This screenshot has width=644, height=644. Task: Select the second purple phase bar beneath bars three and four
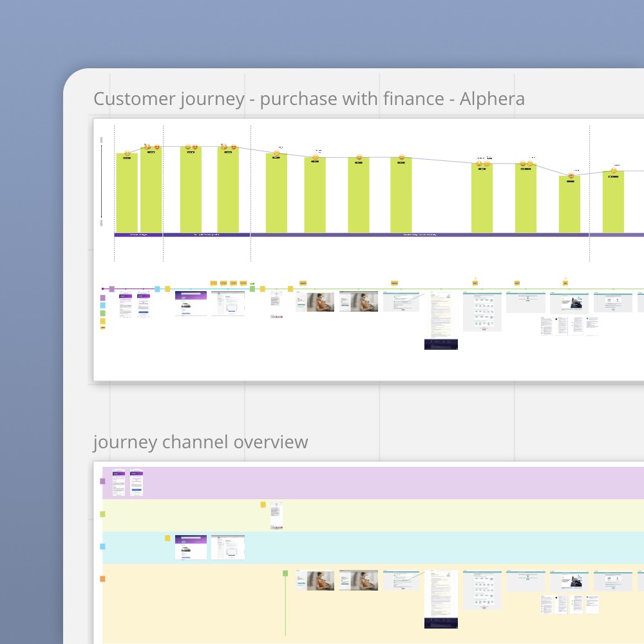point(207,235)
